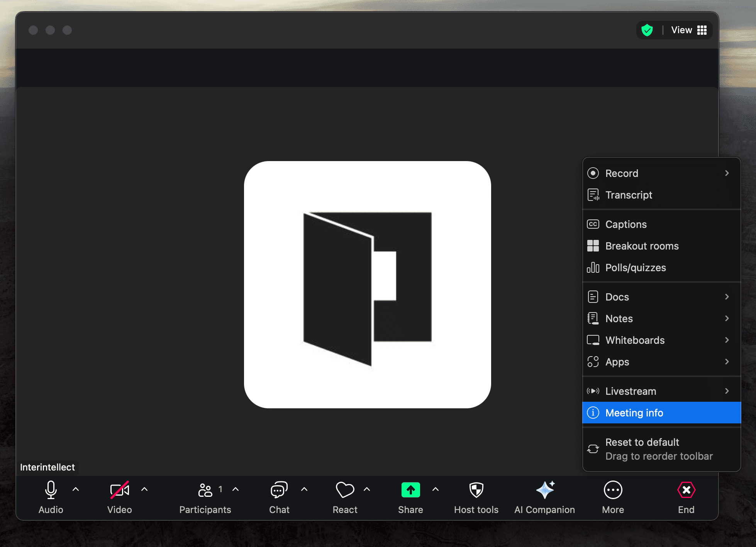
Task: Open the Livestream submenu arrow
Action: 727,391
